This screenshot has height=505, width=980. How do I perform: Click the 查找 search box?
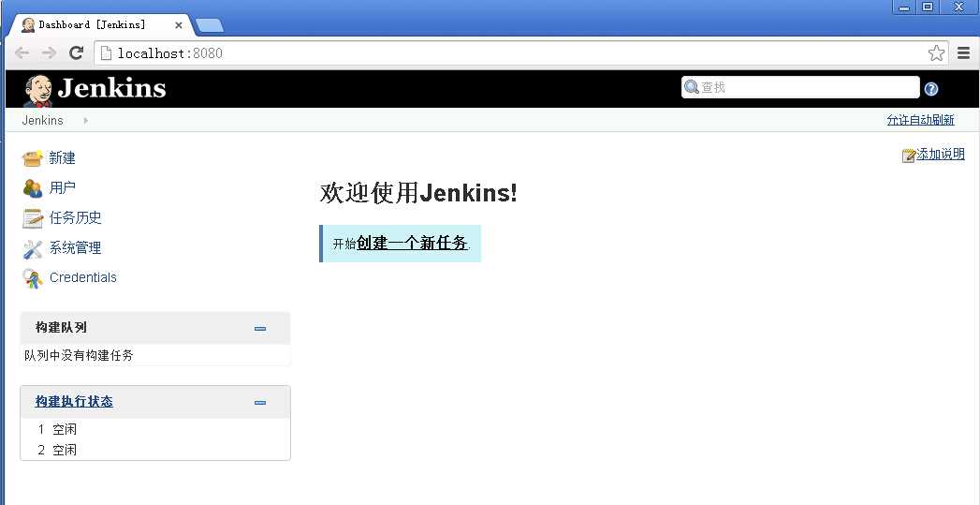[800, 88]
